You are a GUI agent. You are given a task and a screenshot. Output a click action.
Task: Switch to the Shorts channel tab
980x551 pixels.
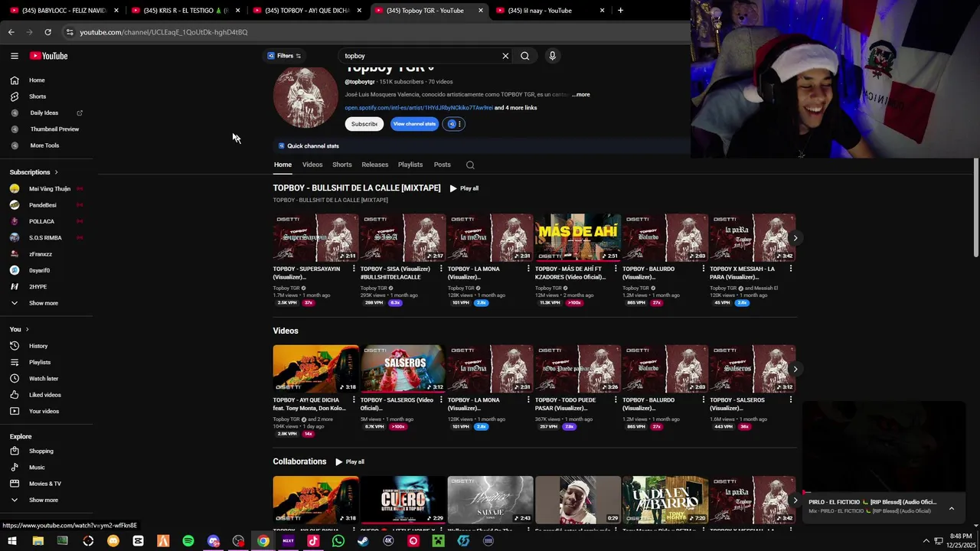tap(342, 165)
